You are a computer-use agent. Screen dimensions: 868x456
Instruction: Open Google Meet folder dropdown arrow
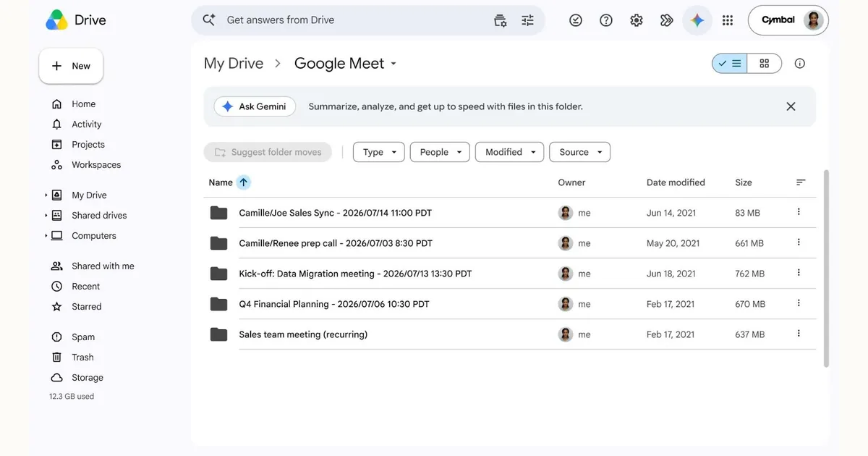point(393,64)
